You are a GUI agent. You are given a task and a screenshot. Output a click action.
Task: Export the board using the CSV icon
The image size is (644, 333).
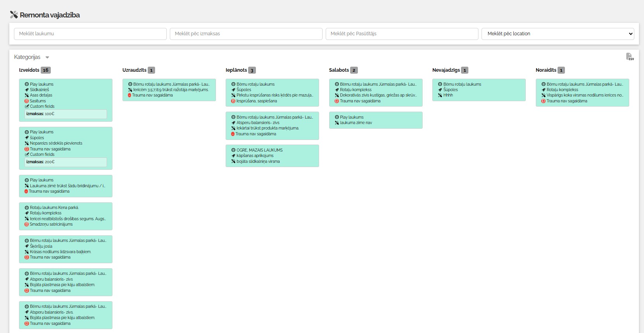(630, 57)
